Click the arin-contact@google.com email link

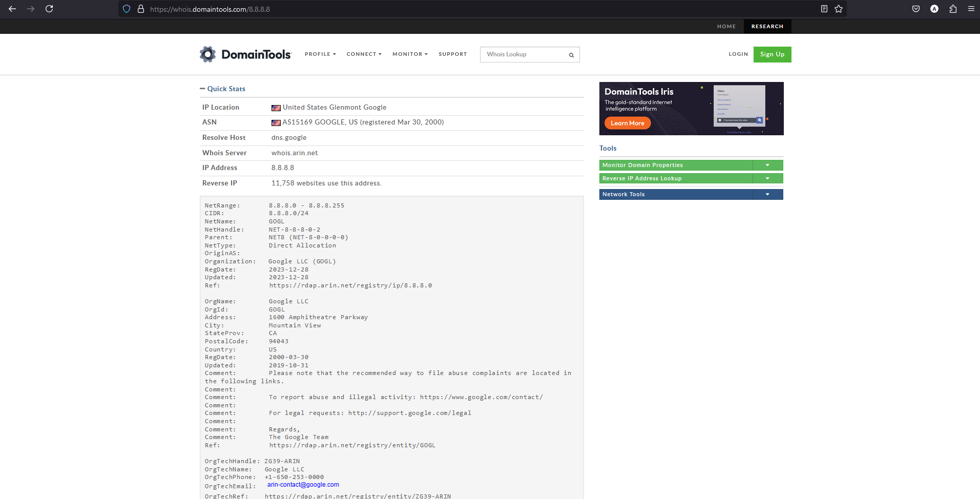pos(303,485)
